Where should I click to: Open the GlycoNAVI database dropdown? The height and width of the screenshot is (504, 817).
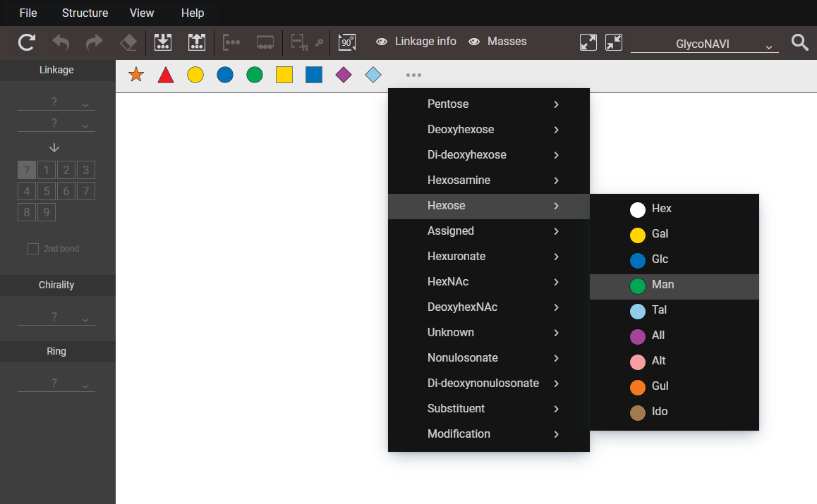click(x=704, y=44)
